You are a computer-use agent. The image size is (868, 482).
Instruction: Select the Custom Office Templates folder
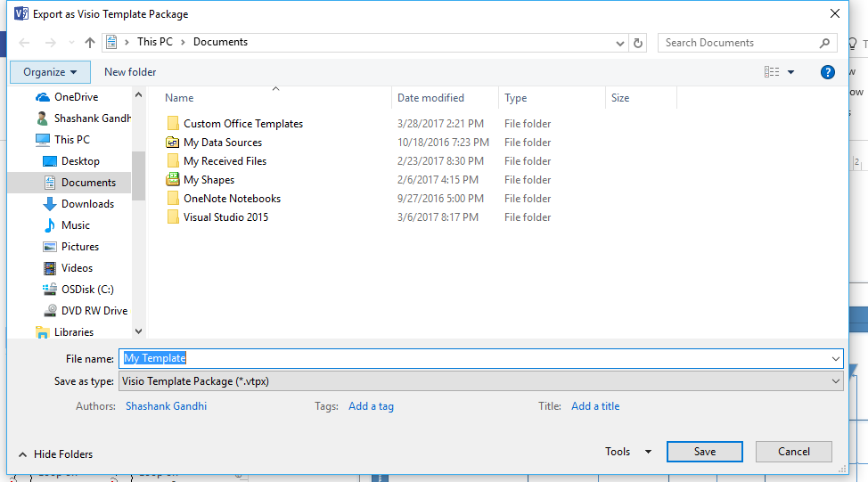point(243,124)
